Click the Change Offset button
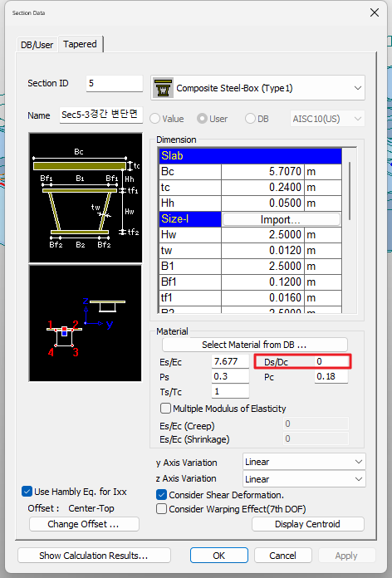This screenshot has height=578, width=392. 84,524
